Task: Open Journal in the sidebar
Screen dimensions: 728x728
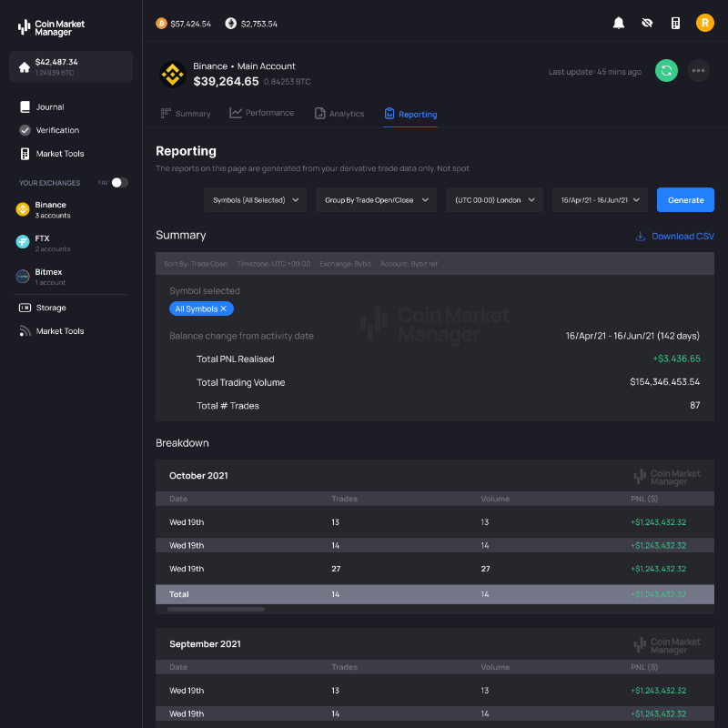Action: tap(42, 106)
